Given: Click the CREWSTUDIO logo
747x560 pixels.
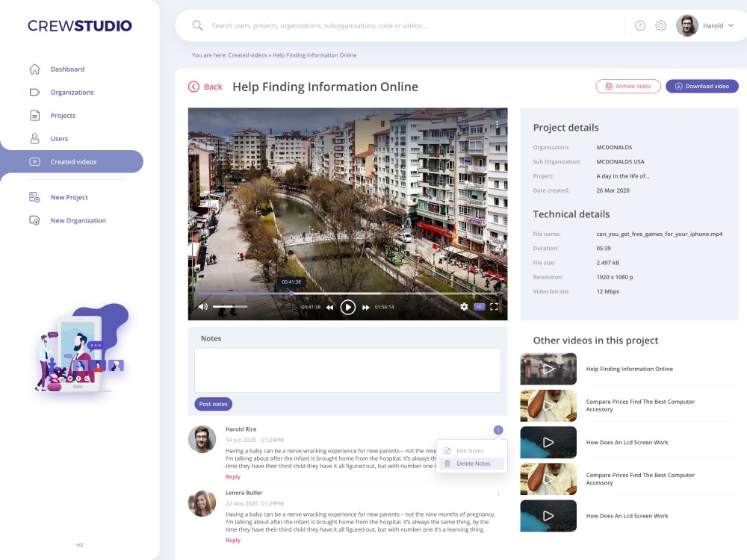Looking at the screenshot, I should [x=80, y=25].
